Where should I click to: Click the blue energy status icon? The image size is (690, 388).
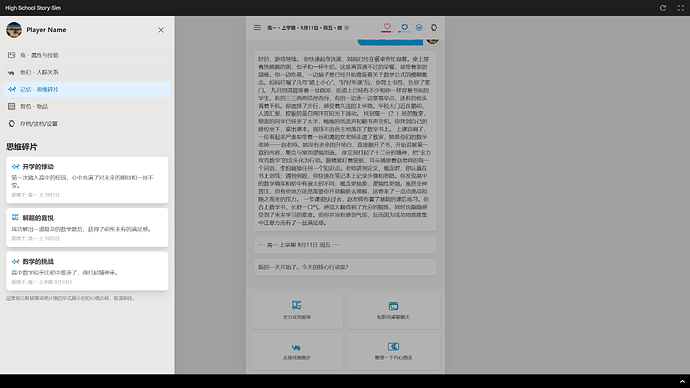pos(404,27)
